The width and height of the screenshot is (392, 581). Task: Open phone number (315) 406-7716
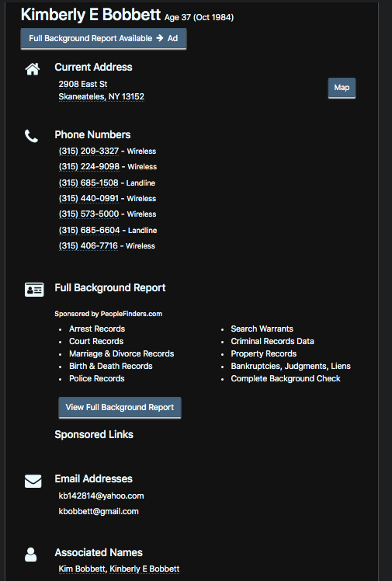(88, 246)
